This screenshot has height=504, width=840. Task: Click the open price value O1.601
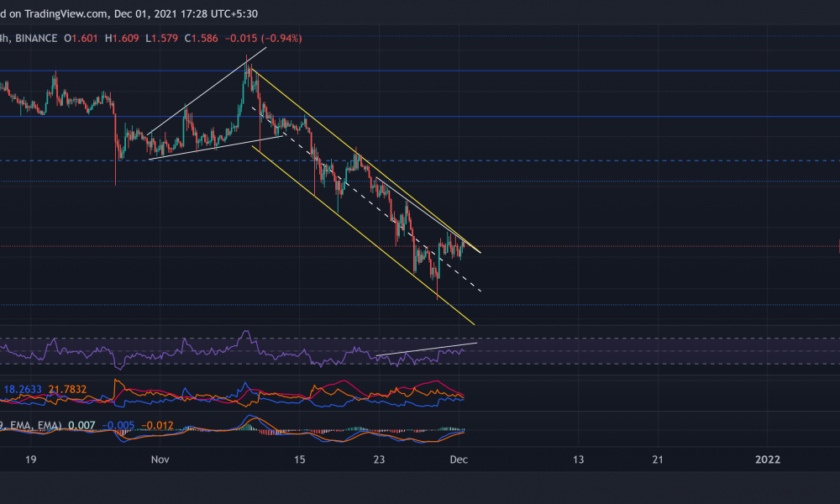click(81, 39)
